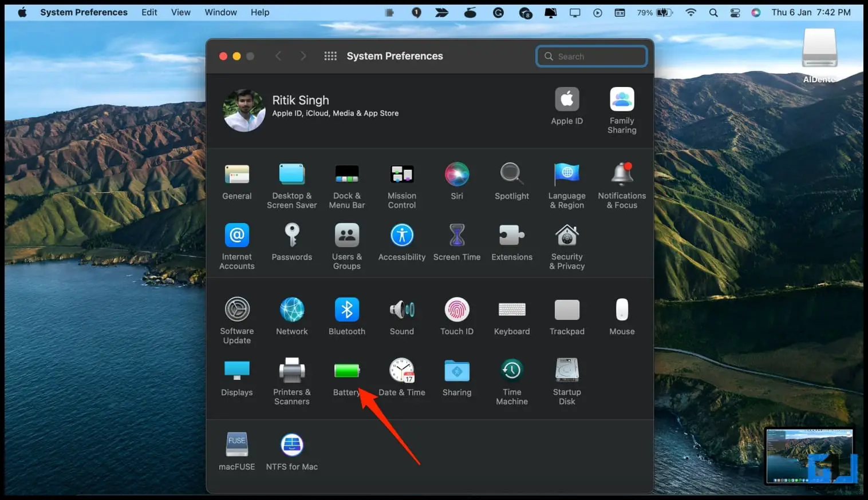Show all preferences grid button
868x500 pixels.
click(330, 56)
